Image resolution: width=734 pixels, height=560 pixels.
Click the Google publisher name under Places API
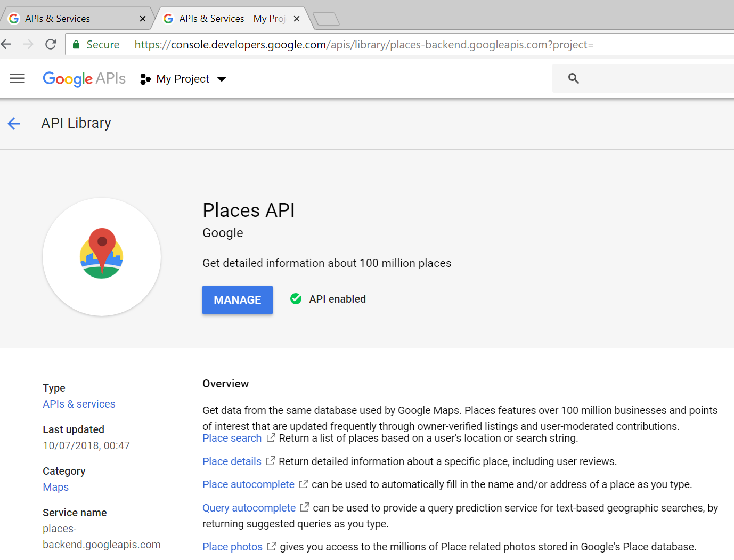[223, 233]
